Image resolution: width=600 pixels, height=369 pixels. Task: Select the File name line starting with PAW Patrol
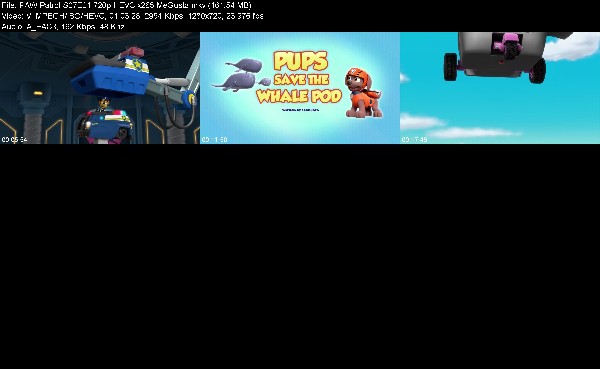point(126,5)
